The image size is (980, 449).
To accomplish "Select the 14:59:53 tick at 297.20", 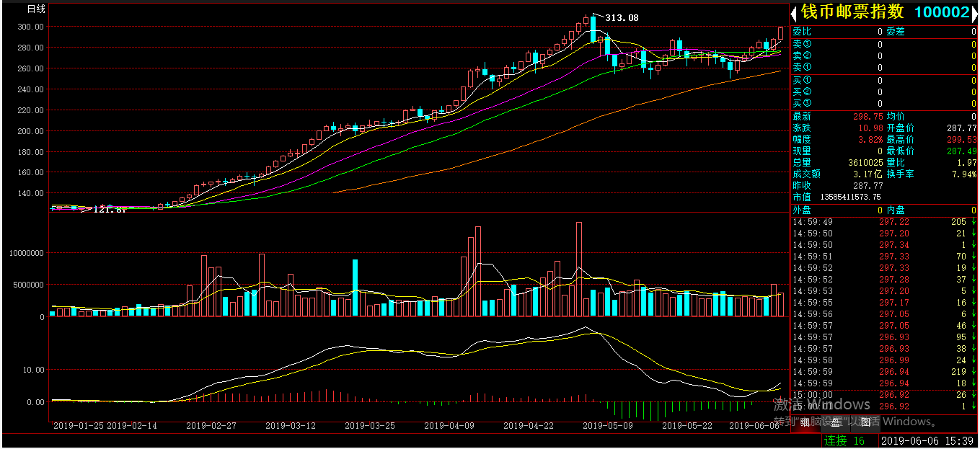I will 884,291.
